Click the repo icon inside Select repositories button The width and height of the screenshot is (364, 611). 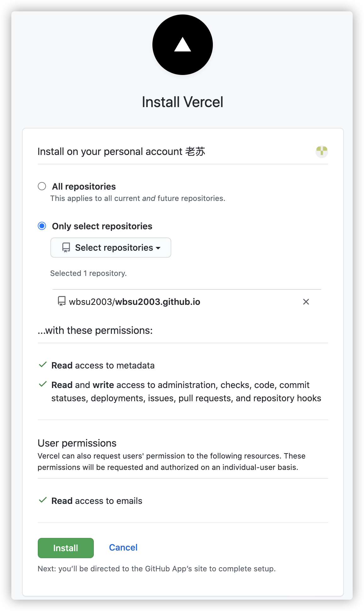[x=66, y=248]
